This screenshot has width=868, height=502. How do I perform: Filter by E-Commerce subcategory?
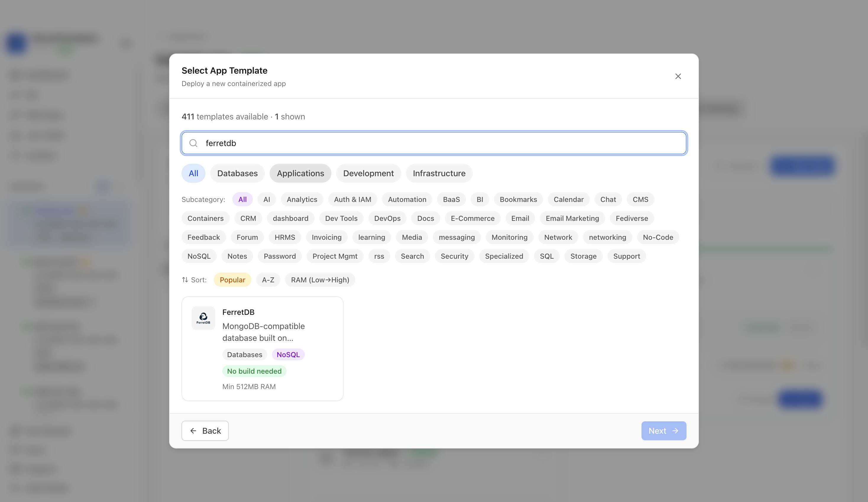pyautogui.click(x=472, y=218)
